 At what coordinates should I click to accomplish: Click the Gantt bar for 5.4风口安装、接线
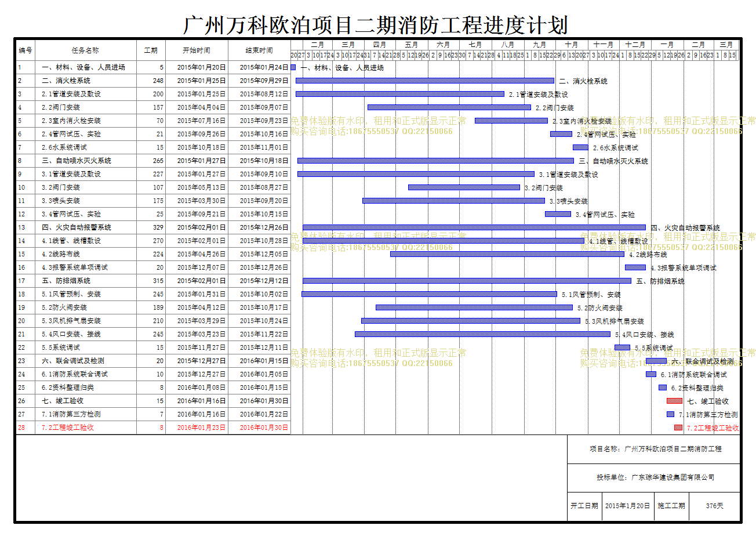[482, 334]
